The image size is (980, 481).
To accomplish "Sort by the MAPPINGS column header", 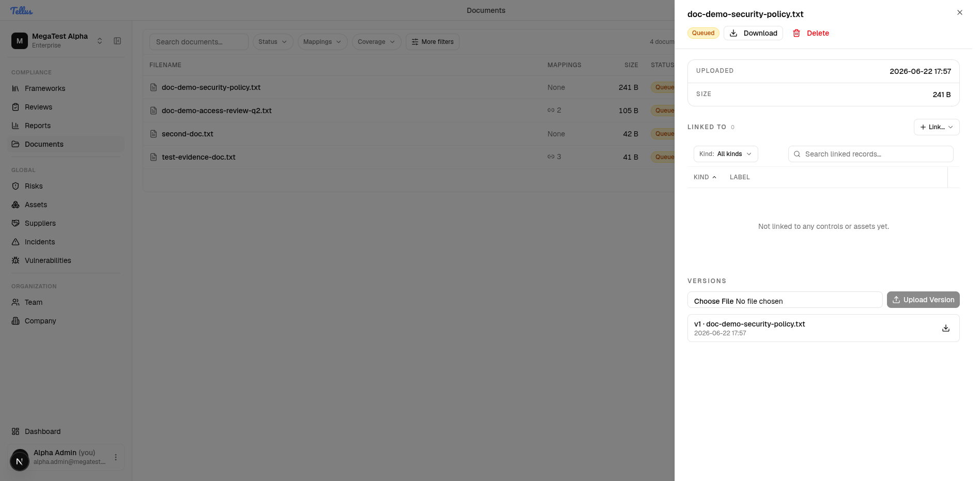I will coord(564,65).
